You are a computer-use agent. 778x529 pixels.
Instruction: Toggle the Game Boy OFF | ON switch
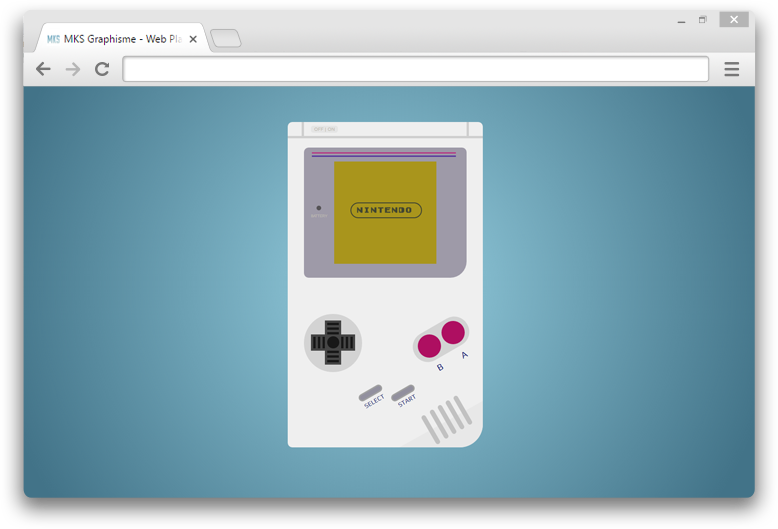tap(324, 129)
